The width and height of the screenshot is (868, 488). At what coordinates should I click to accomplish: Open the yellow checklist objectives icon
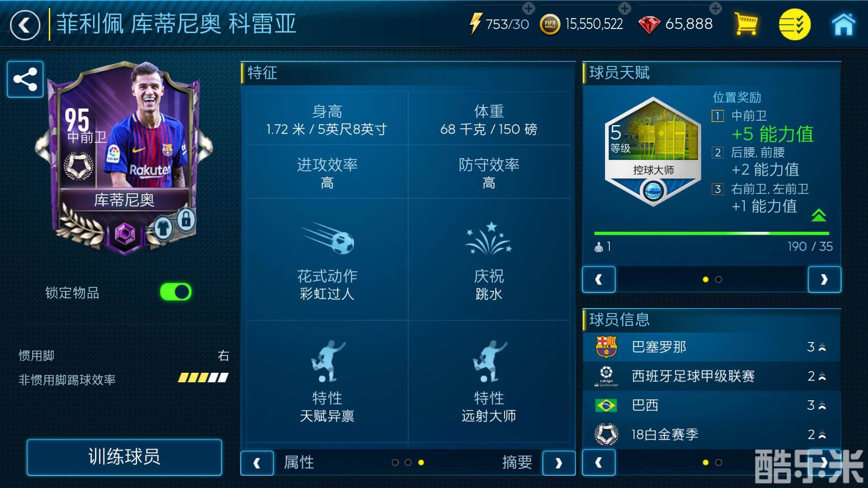(x=795, y=24)
